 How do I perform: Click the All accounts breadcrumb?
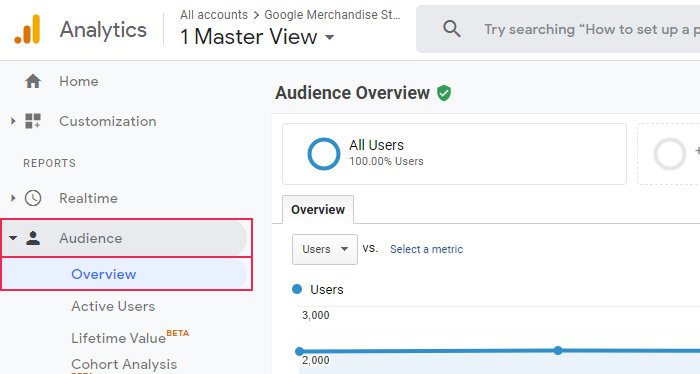pyautogui.click(x=214, y=15)
